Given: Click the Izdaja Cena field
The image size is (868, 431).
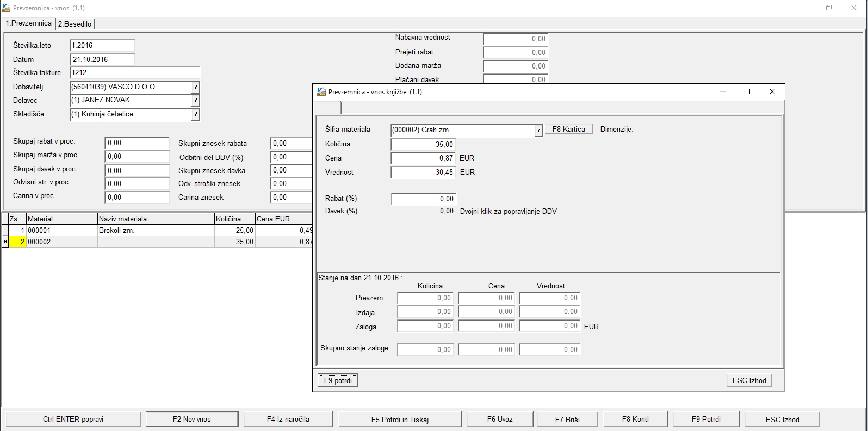Looking at the screenshot, I should 487,312.
